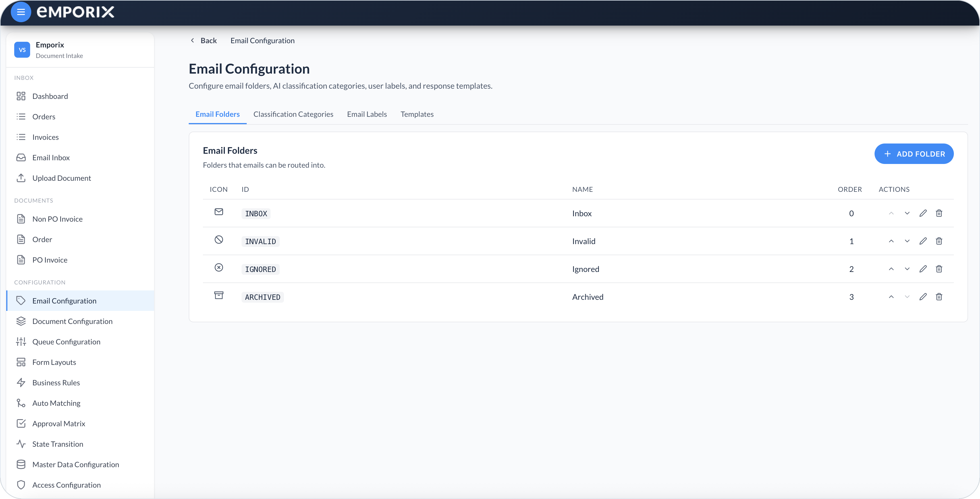Select the Email Folders tab

pos(218,114)
